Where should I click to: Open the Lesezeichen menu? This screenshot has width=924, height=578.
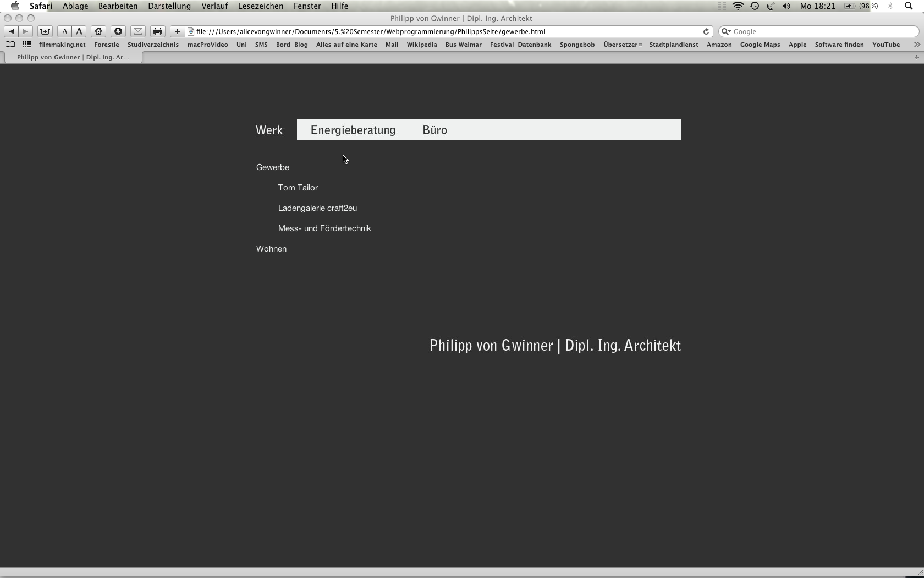[261, 6]
